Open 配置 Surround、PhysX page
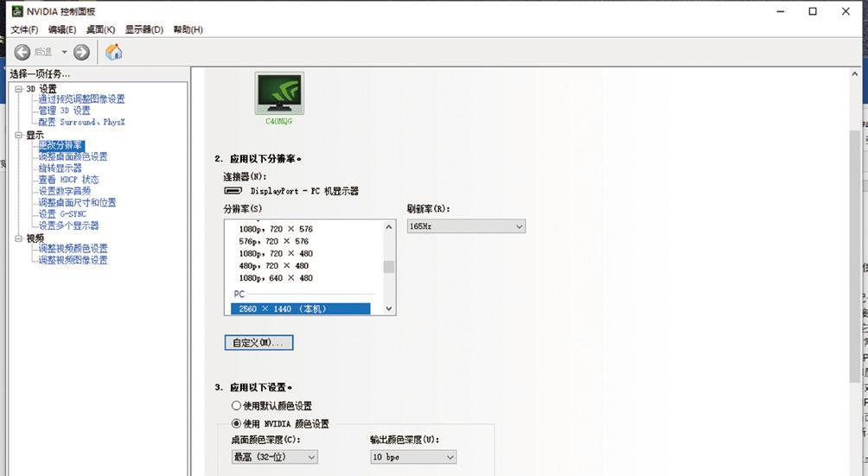 point(81,122)
